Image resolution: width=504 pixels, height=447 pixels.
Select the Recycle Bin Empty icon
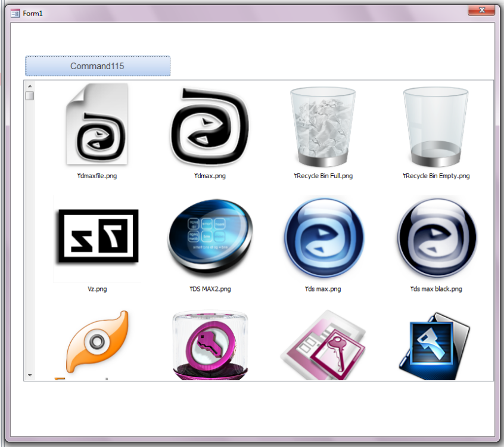pyautogui.click(x=435, y=127)
